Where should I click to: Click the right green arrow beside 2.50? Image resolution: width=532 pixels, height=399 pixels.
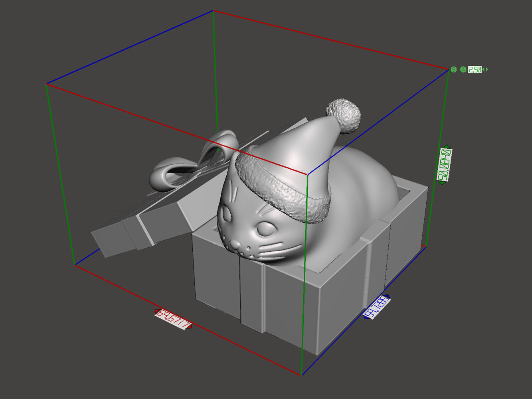pos(487,69)
